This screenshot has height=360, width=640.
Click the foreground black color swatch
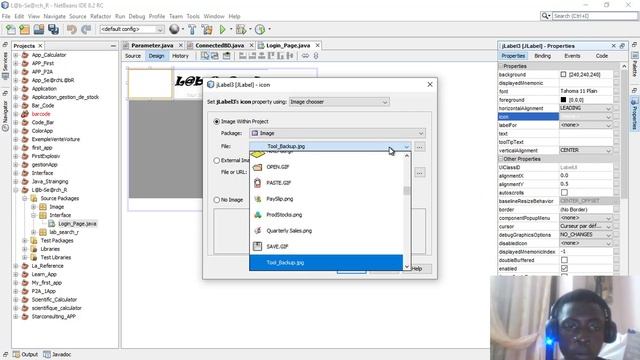tap(563, 100)
